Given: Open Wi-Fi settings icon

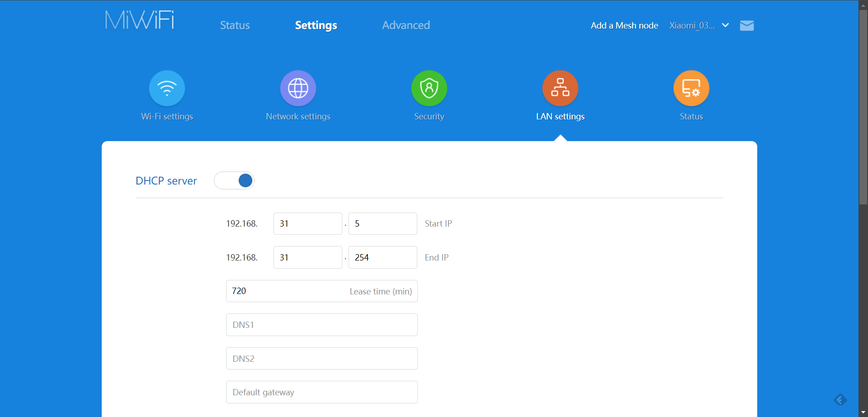Looking at the screenshot, I should click(167, 88).
